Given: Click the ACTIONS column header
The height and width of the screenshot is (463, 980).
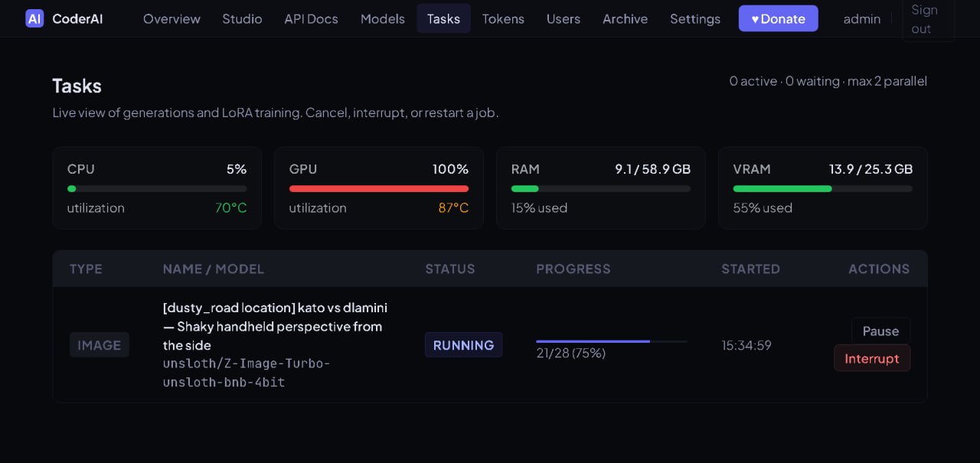Looking at the screenshot, I should (x=879, y=269).
